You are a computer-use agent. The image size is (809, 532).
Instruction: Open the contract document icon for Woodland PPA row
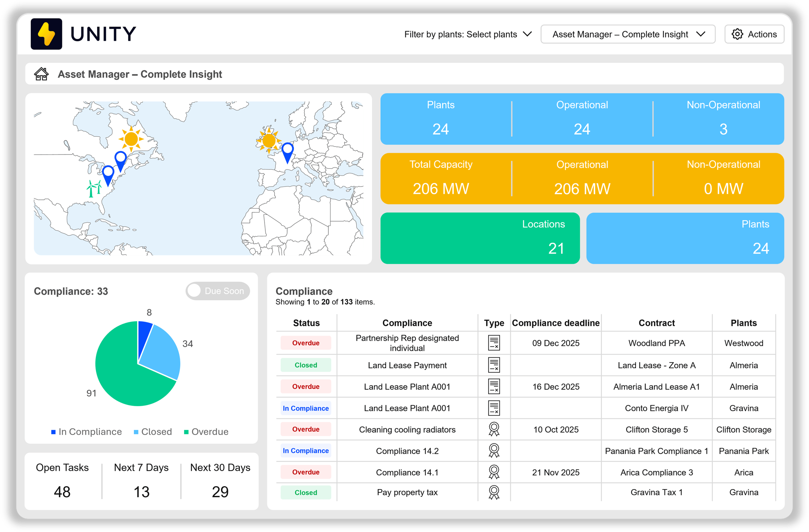(494, 343)
